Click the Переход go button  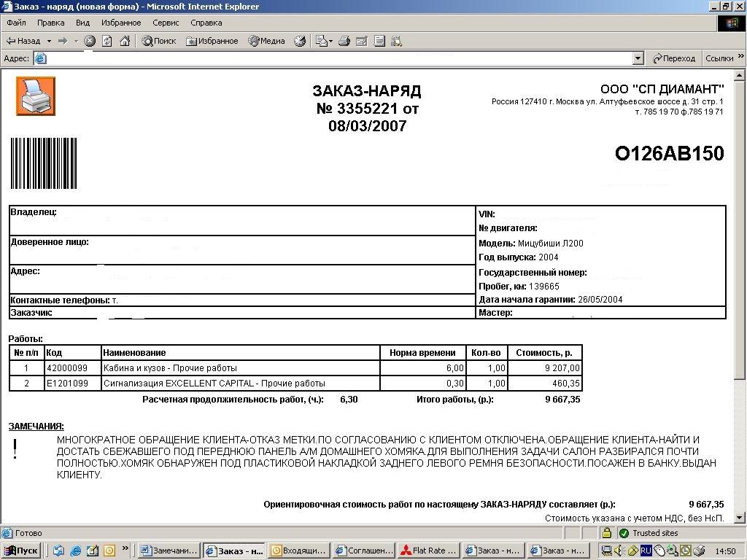(x=674, y=58)
